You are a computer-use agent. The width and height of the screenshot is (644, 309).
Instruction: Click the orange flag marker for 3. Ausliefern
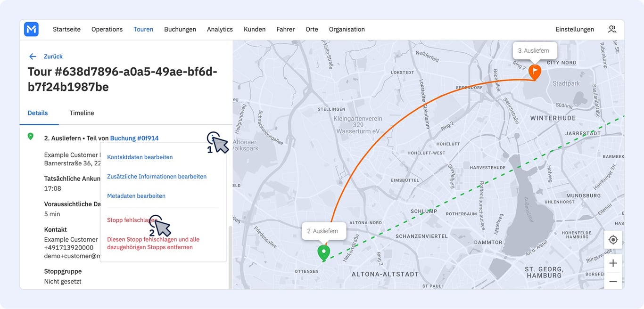pos(535,72)
